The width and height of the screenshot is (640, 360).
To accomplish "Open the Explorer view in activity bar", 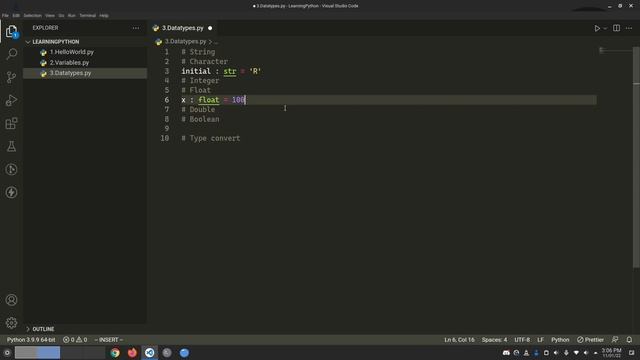I will 11,31.
